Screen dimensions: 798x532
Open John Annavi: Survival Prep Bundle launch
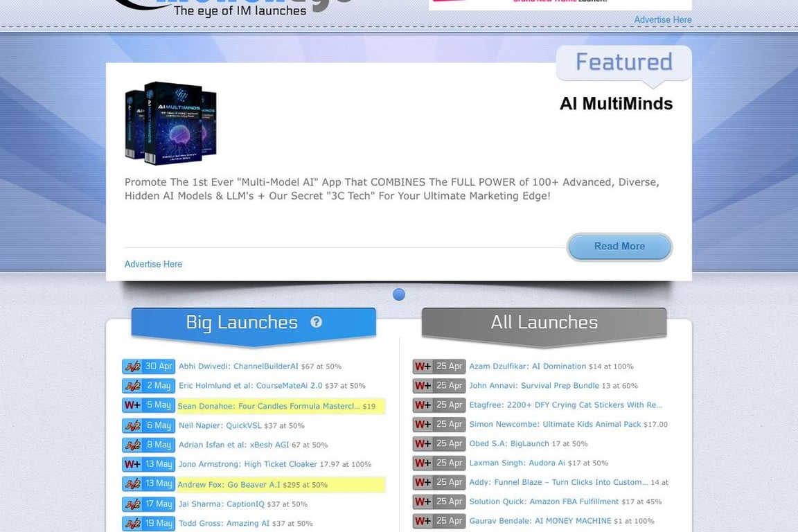click(x=534, y=385)
